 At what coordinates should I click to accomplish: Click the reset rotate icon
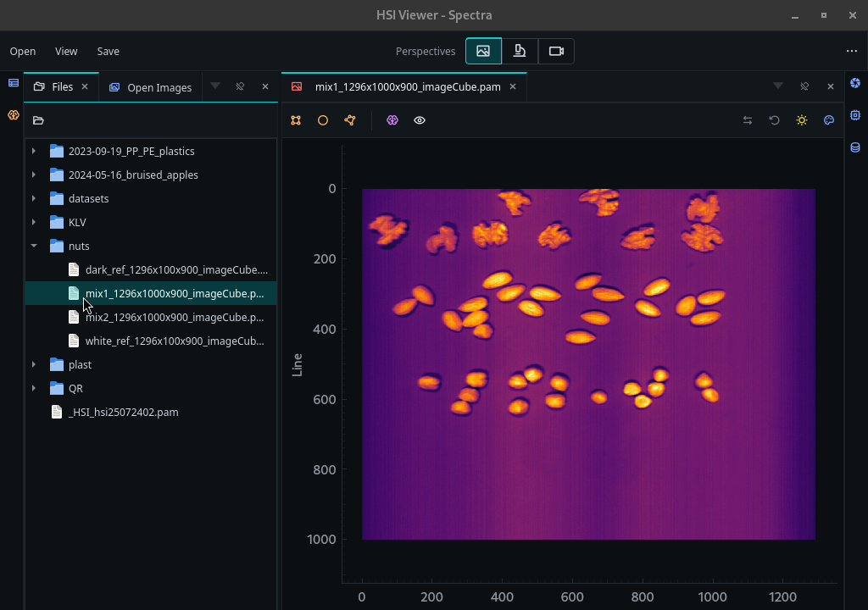click(x=775, y=120)
